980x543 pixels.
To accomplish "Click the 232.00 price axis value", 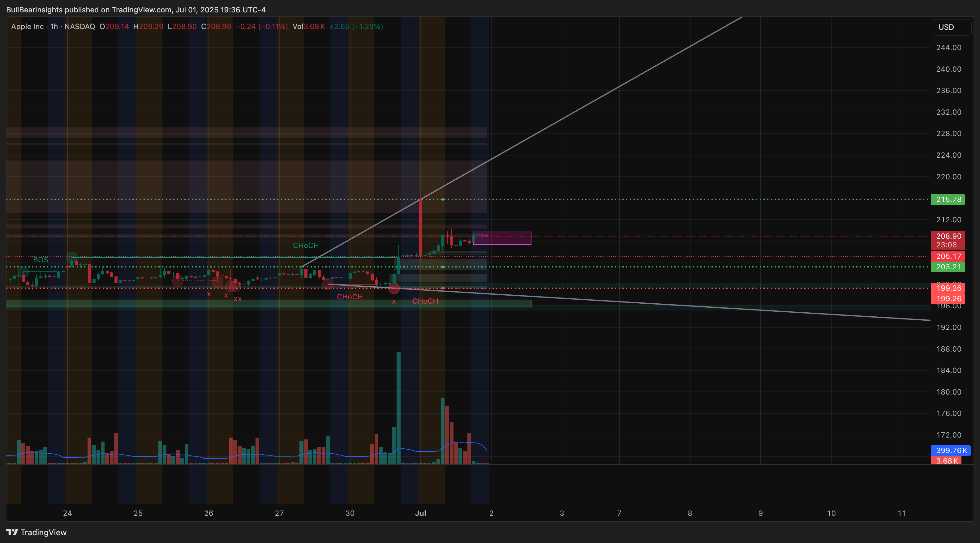I will (948, 112).
